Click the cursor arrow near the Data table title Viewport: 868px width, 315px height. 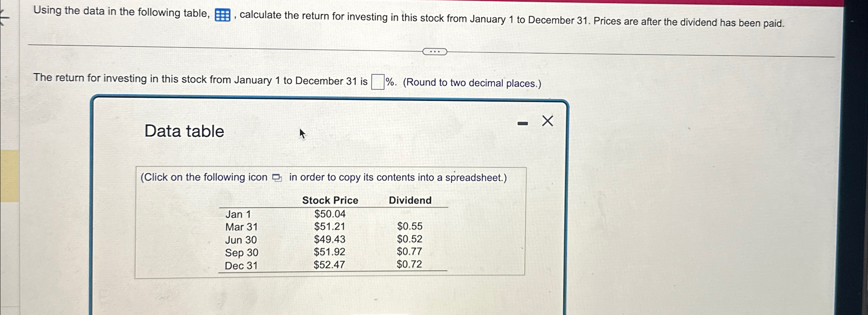coord(302,134)
